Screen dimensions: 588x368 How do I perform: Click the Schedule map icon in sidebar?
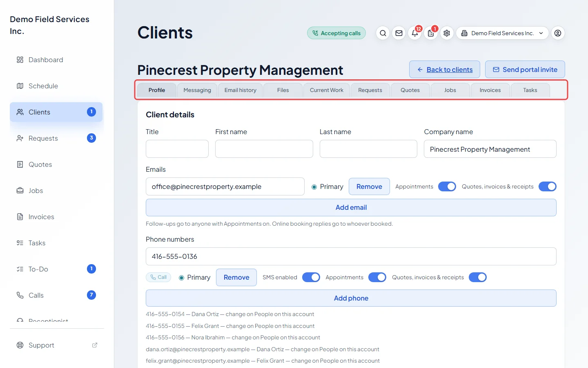pyautogui.click(x=20, y=86)
